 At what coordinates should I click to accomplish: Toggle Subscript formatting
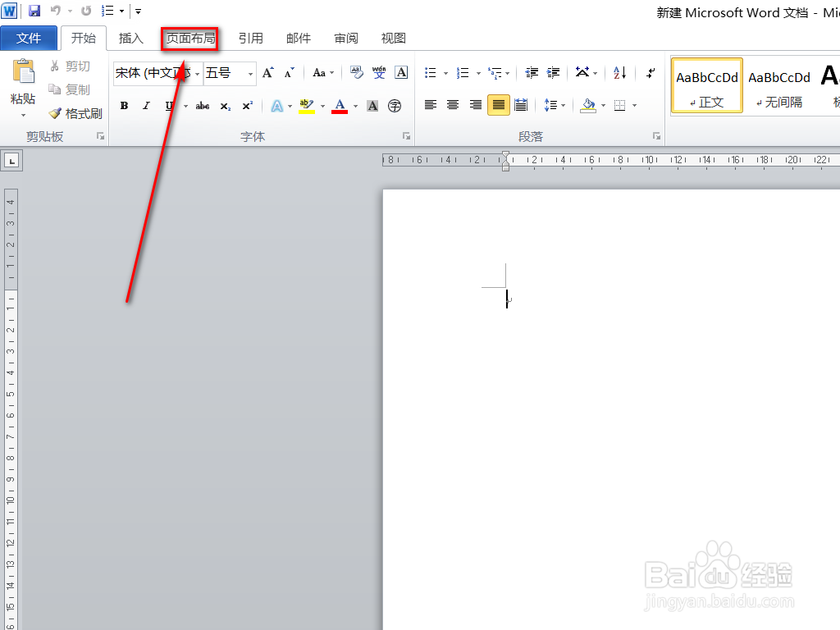(226, 106)
